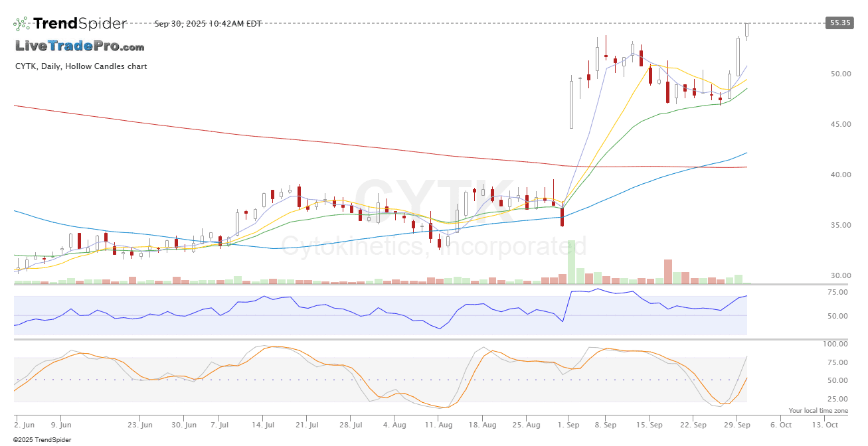Click the 55.35 current price tag

click(x=839, y=23)
